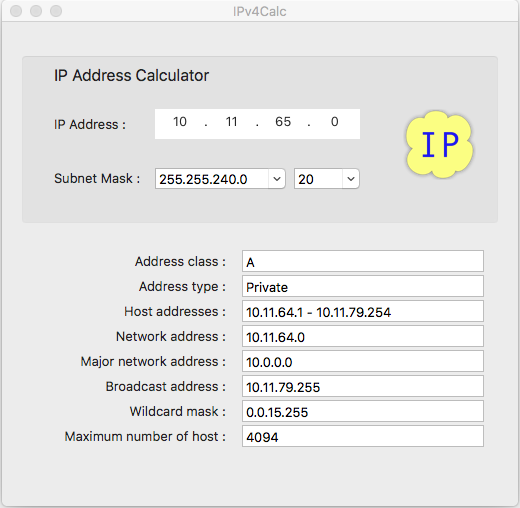Click the IPv4Calc window title
This screenshot has width=520, height=508.
coord(259,12)
